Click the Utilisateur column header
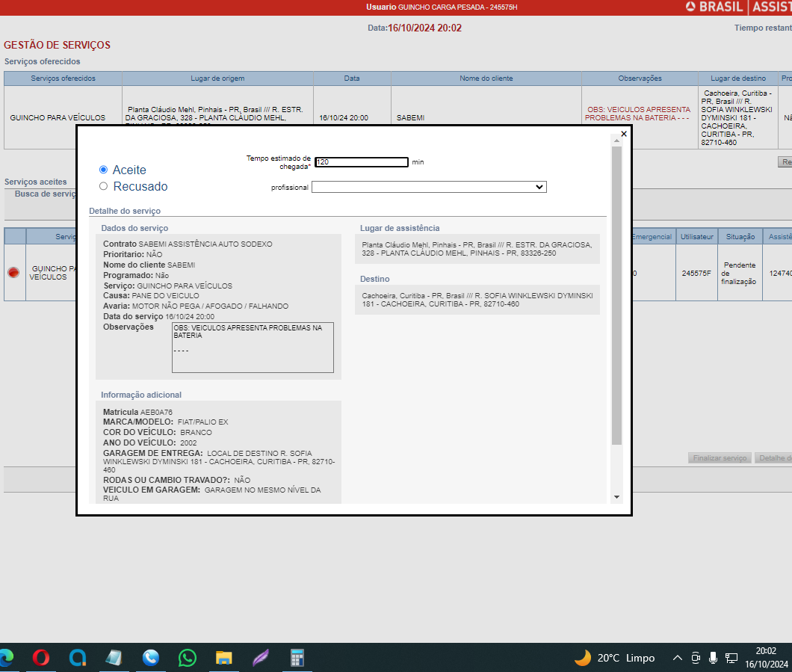The height and width of the screenshot is (672, 792). point(696,236)
